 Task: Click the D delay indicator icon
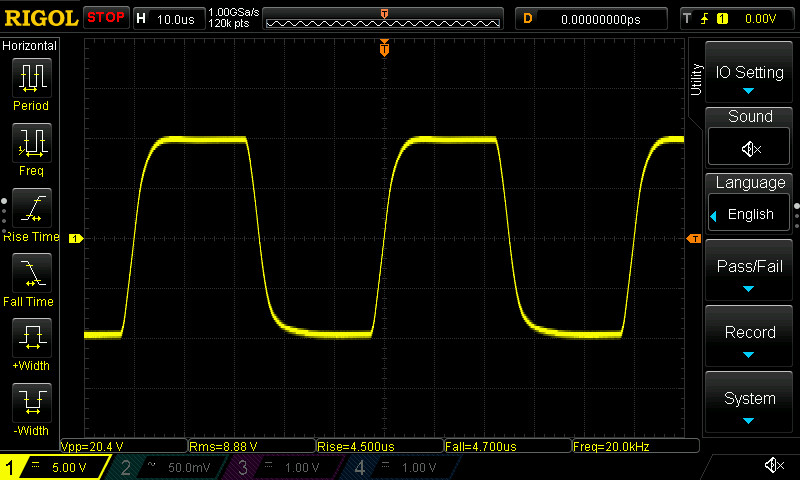pos(528,19)
